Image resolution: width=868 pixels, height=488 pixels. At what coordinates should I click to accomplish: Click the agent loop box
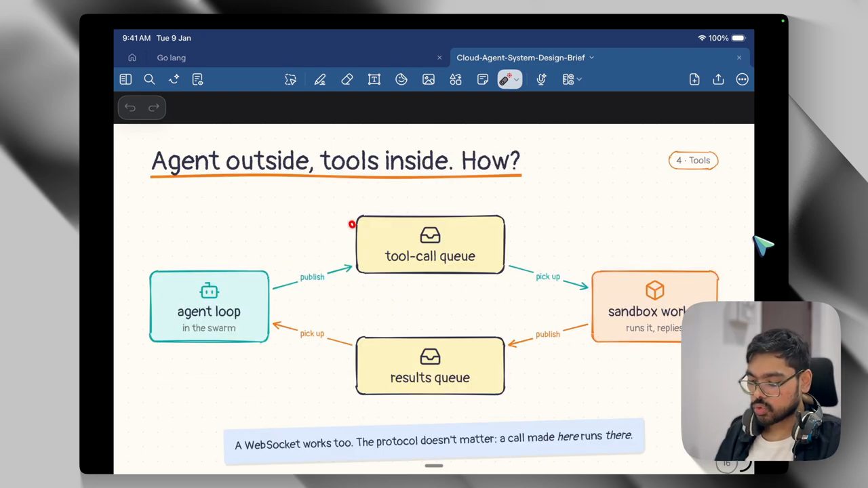point(209,306)
